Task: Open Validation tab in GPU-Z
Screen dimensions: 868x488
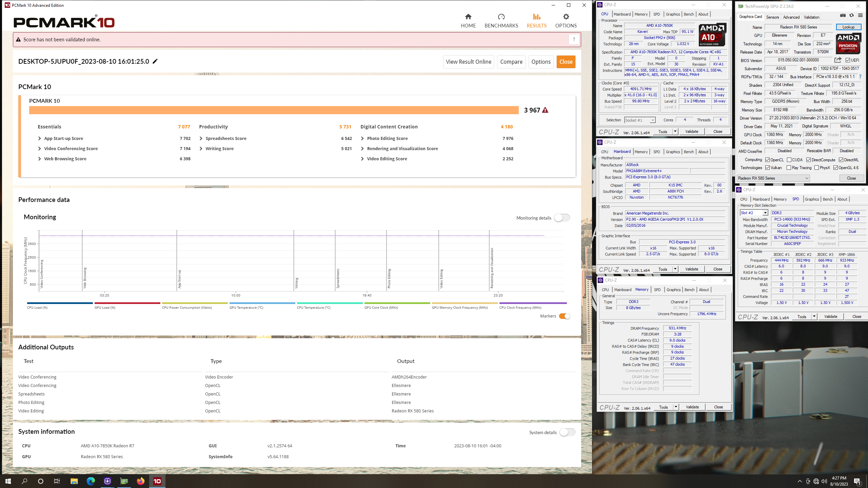Action: pos(811,17)
